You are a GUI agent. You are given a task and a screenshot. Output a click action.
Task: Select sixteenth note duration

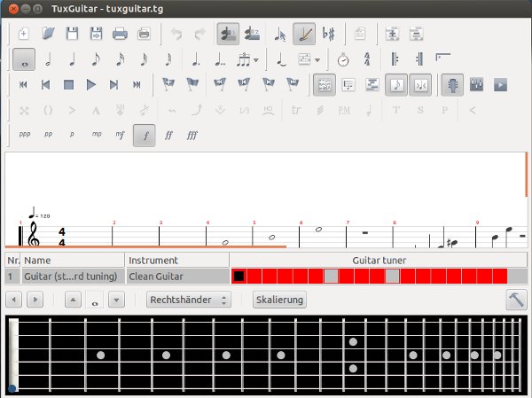tap(120, 59)
